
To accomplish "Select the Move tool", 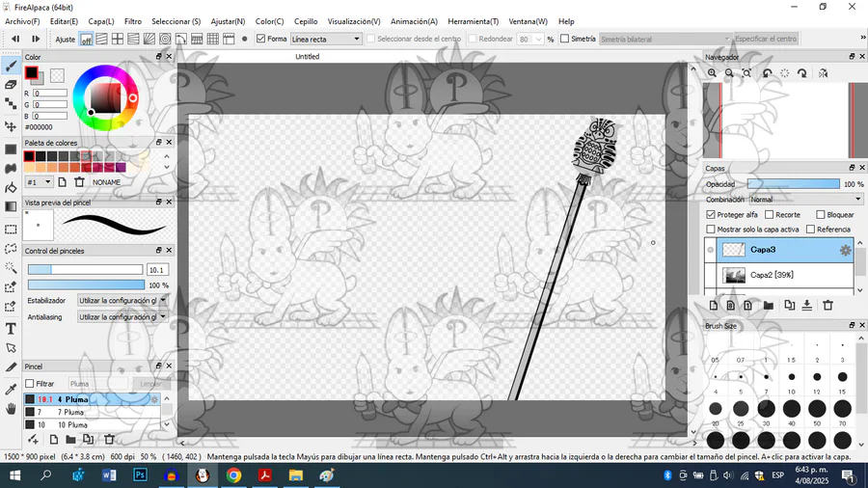I will (x=11, y=126).
